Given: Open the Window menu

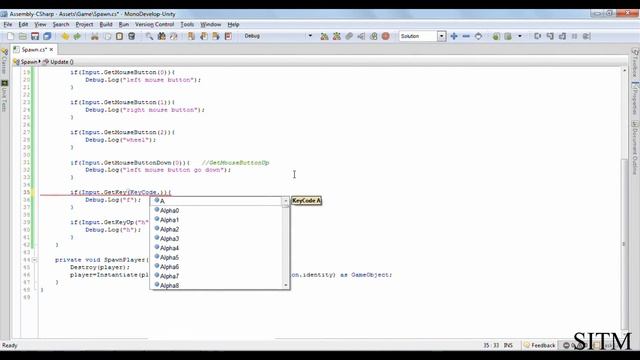Looking at the screenshot, I should [211, 24].
